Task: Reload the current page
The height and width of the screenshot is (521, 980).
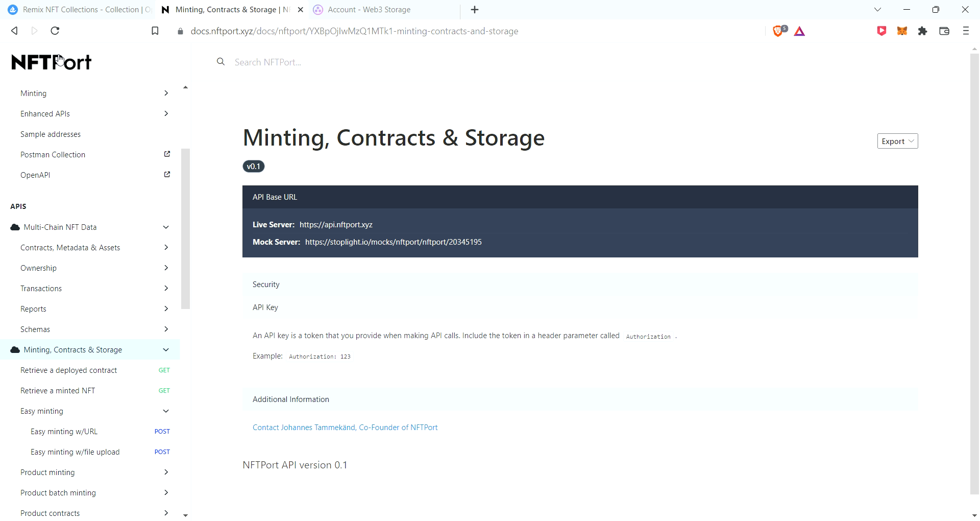Action: 55,31
